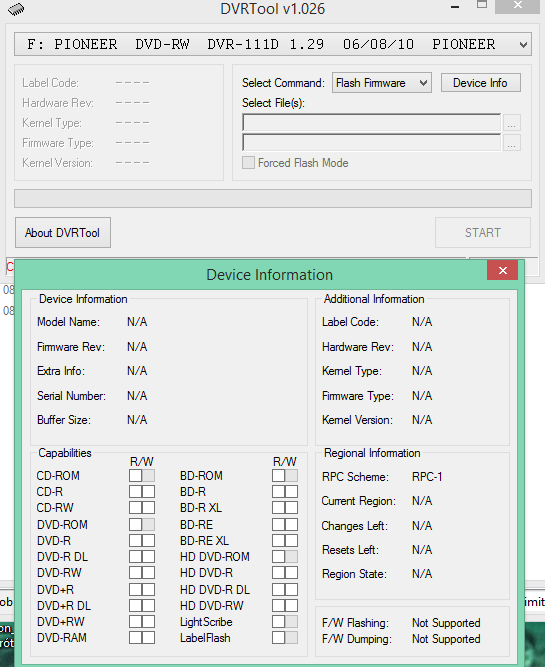545x667 pixels.
Task: Click the Buffer Size N/A value
Action: click(x=137, y=420)
